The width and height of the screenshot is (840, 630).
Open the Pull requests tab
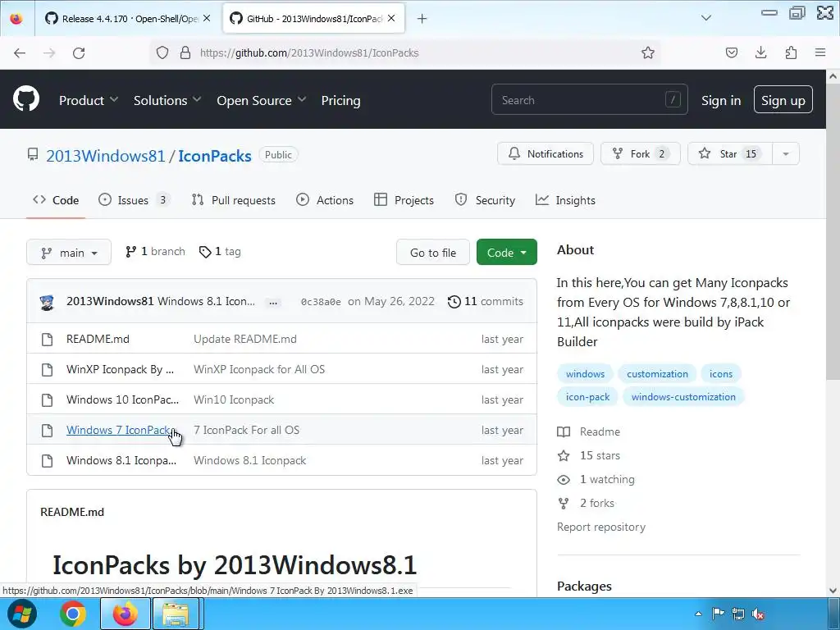(x=234, y=200)
